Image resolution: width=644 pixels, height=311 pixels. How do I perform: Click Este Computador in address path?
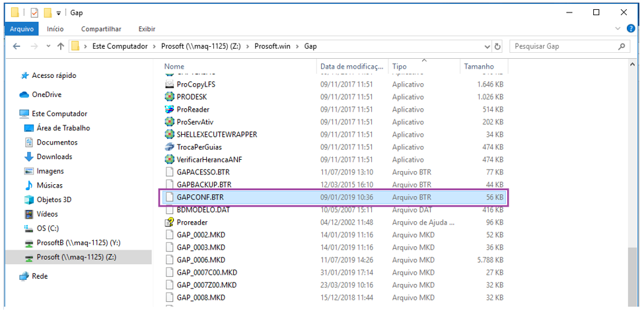click(x=120, y=46)
